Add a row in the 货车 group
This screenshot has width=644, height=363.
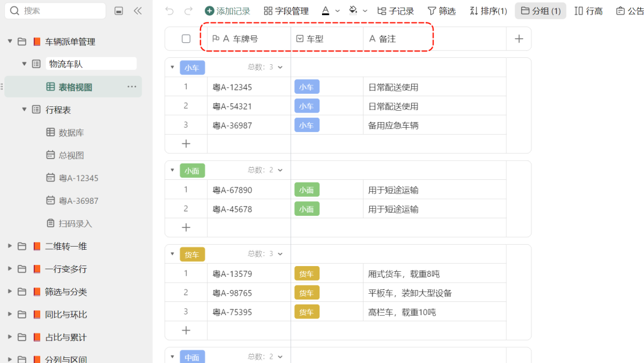tap(186, 330)
